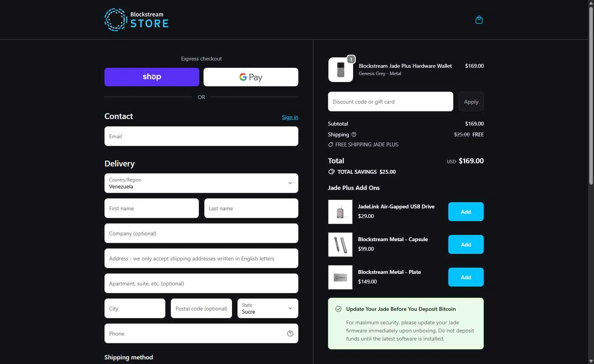Click the 'TOTAL SAVINGS $25.00' text
Viewport: 594px width, 364px height.
(367, 172)
